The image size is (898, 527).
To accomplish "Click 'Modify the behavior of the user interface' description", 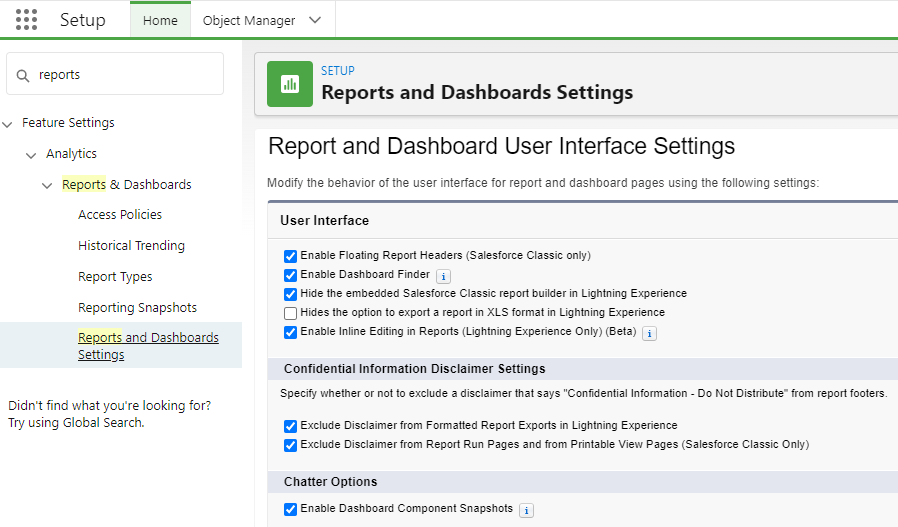I will click(543, 183).
